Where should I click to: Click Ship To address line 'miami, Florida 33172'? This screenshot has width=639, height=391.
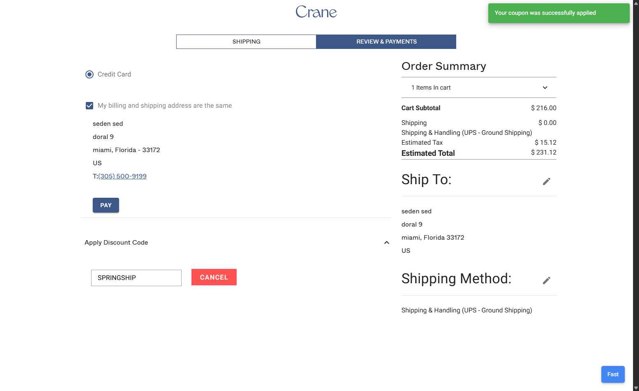(433, 238)
